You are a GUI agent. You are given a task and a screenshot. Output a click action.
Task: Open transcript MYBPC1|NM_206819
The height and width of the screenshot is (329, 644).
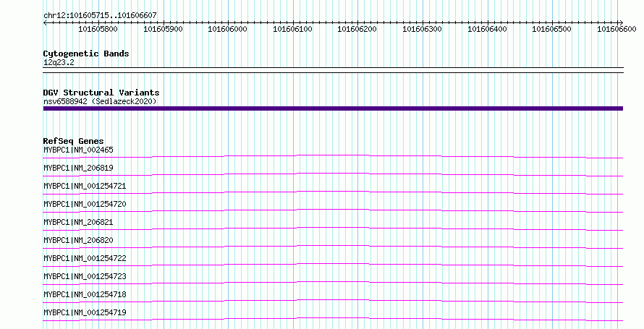tap(78, 168)
